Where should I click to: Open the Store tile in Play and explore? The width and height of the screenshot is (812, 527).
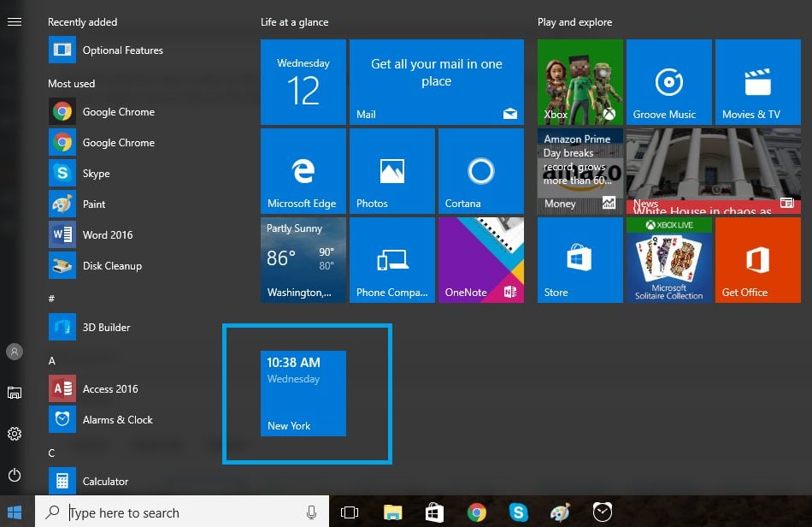tap(580, 260)
